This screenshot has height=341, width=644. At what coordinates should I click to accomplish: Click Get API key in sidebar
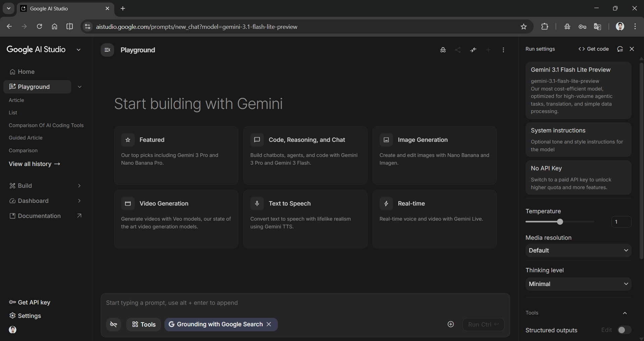tap(30, 302)
